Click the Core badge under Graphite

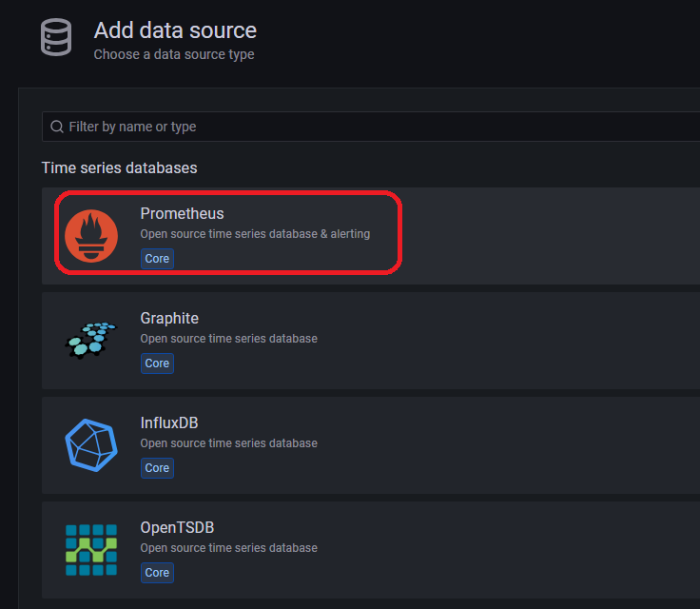pyautogui.click(x=157, y=363)
